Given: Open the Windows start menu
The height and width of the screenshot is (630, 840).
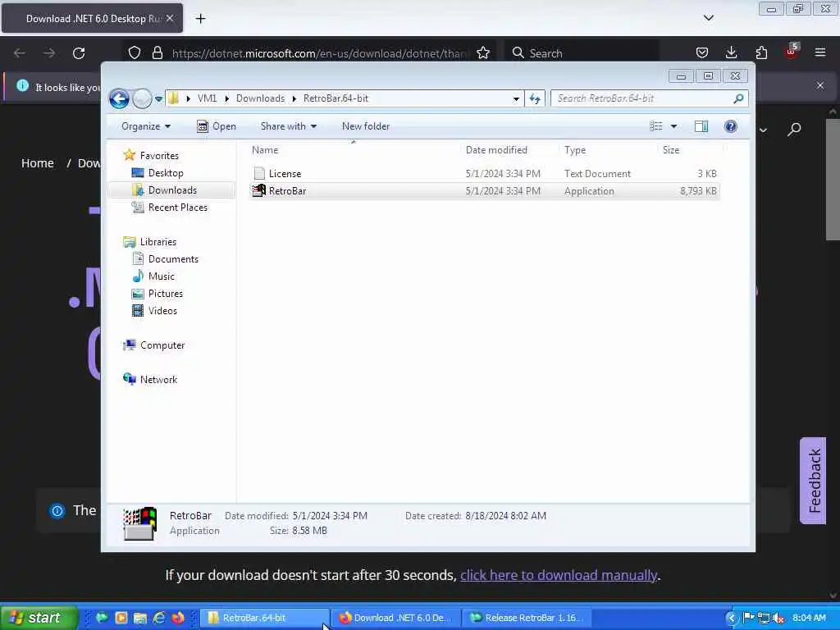Looking at the screenshot, I should 39,618.
